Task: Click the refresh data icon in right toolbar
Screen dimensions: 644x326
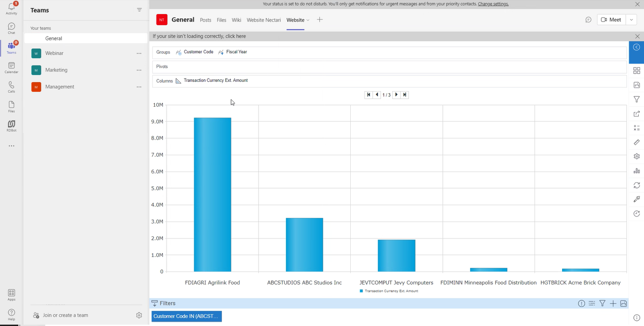Action: point(636,185)
